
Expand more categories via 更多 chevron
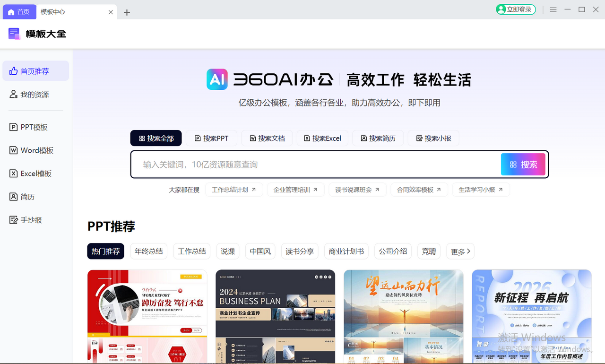[x=460, y=251]
